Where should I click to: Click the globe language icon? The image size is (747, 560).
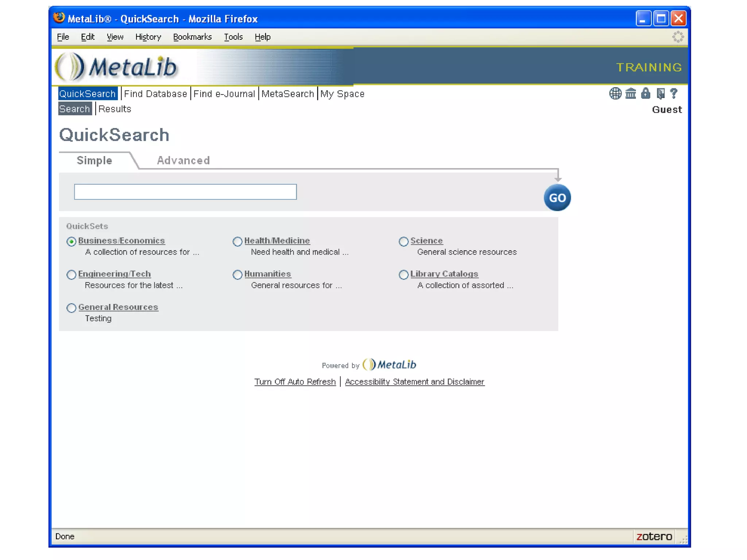click(x=615, y=94)
